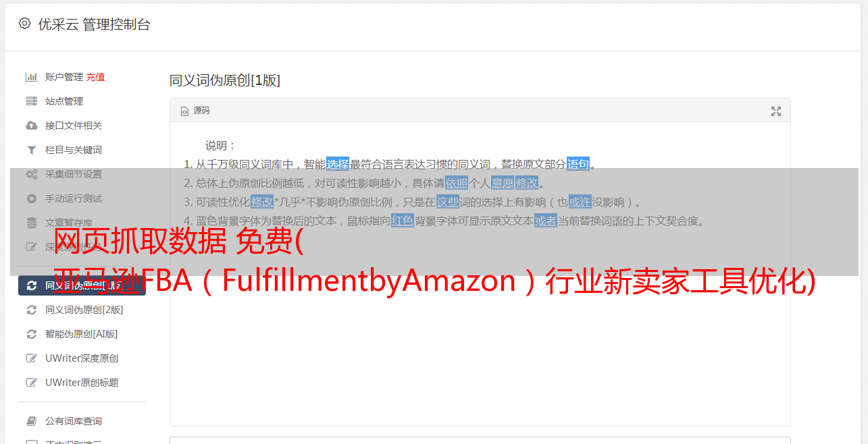Click inside the editor text area

(x=480, y=324)
